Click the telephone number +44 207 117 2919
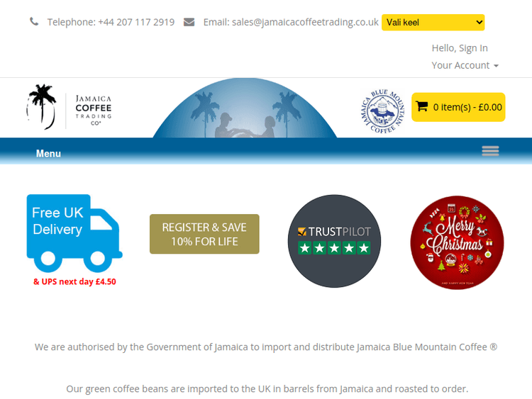The width and height of the screenshot is (532, 399). point(136,22)
